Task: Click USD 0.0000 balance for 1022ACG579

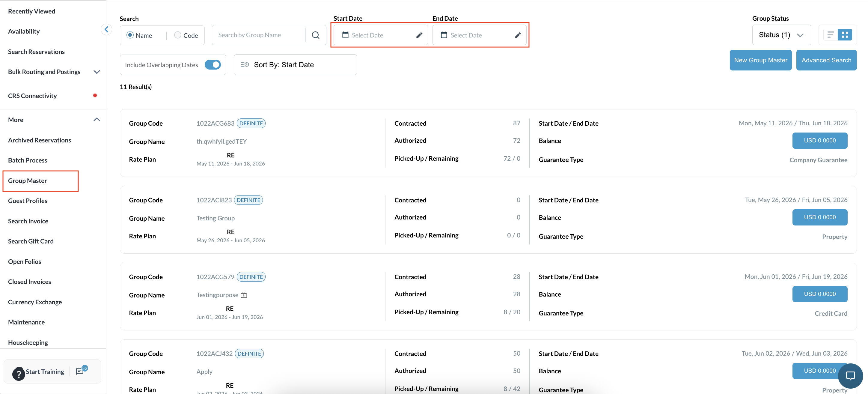Action: (x=819, y=294)
